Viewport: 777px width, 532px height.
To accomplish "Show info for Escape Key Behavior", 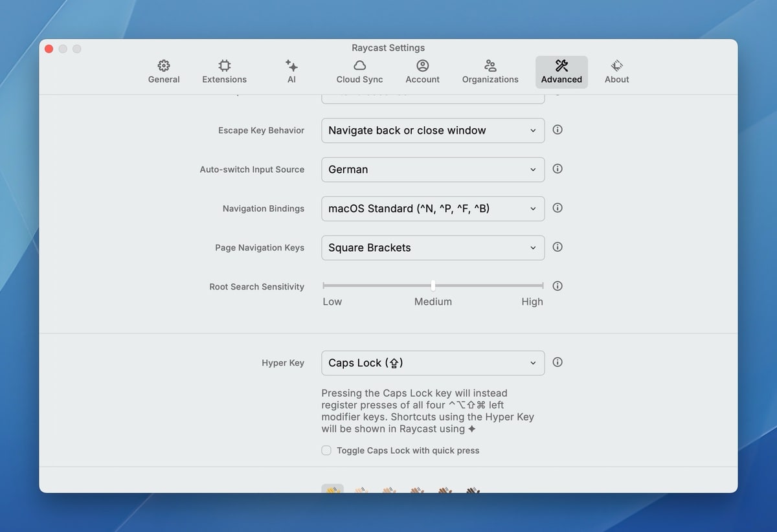I will point(557,129).
